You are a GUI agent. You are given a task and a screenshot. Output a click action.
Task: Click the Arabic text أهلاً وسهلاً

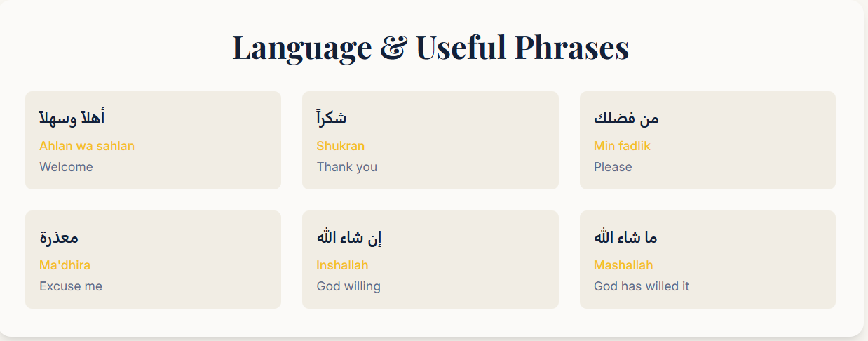(72, 118)
